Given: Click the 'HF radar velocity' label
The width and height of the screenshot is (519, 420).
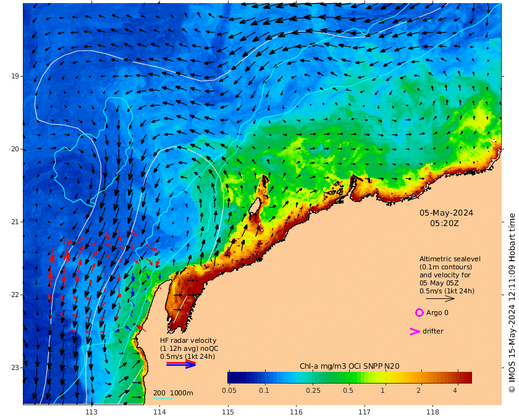Looking at the screenshot, I should 188,340.
